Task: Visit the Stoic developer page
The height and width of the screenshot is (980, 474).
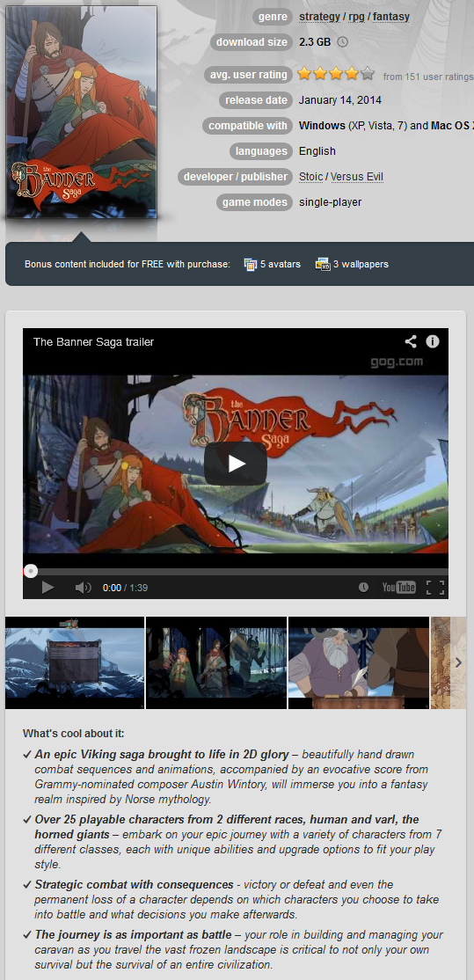Action: click(311, 177)
